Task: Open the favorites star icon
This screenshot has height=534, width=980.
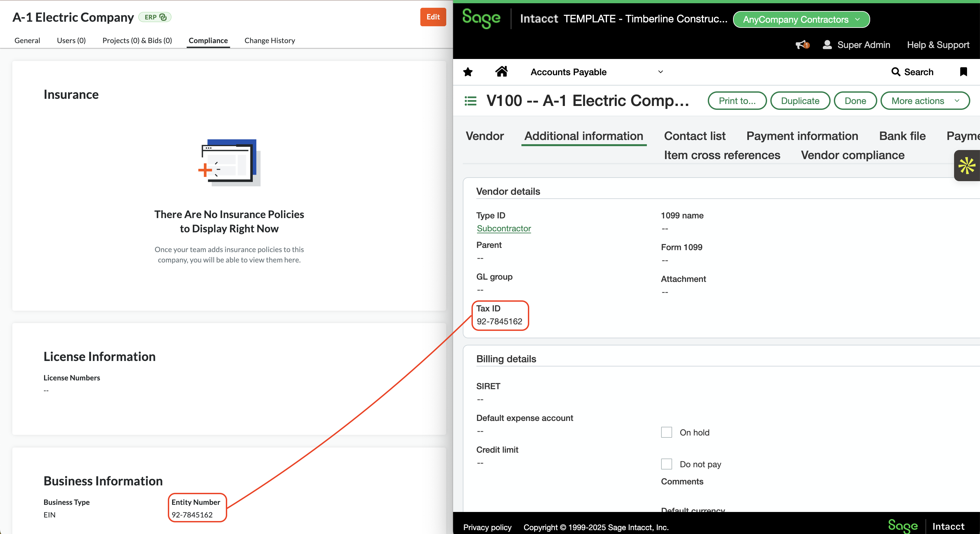Action: (468, 72)
